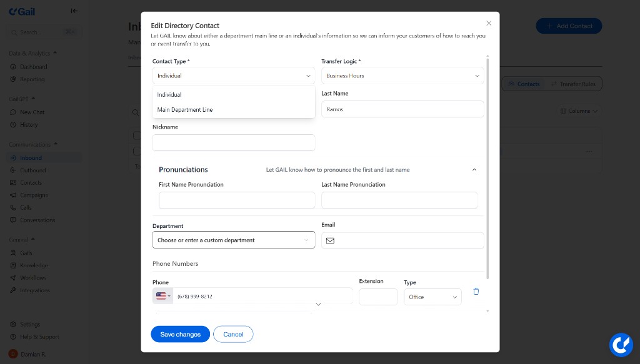Select Reporting under Data & Analytics
The width and height of the screenshot is (640, 364).
[27, 79]
